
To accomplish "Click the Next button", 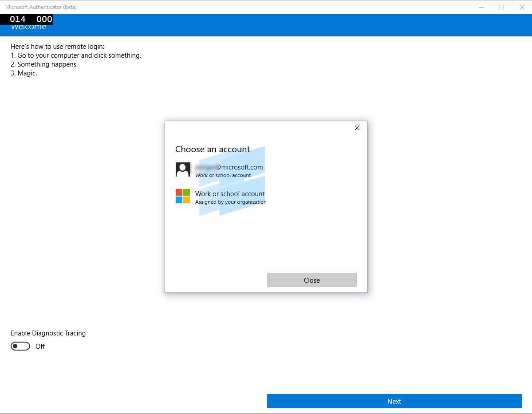I will 394,401.
